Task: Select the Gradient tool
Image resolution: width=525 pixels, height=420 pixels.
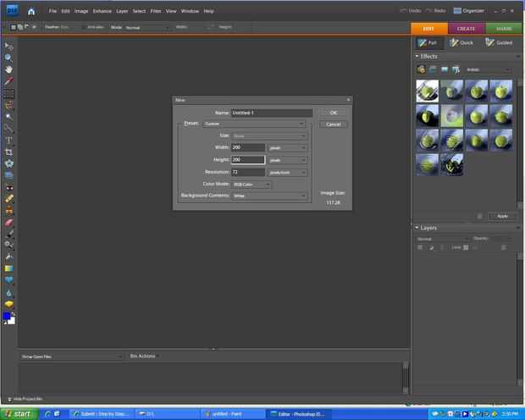Action: (9, 268)
